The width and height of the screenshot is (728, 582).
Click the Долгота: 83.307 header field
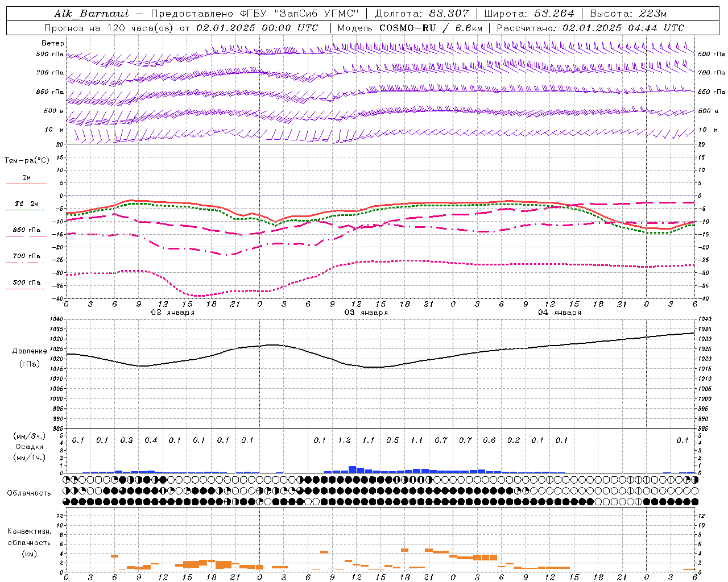tap(422, 14)
